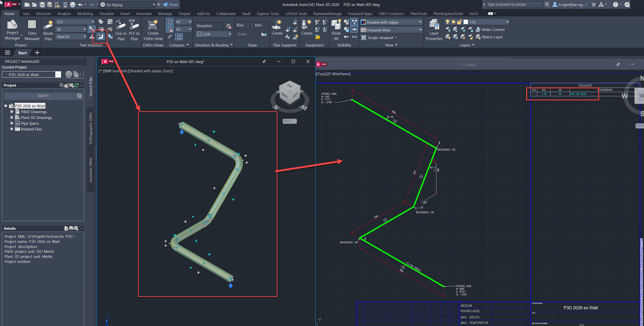Switch to the Annotate ribbon tab

pyautogui.click(x=144, y=14)
